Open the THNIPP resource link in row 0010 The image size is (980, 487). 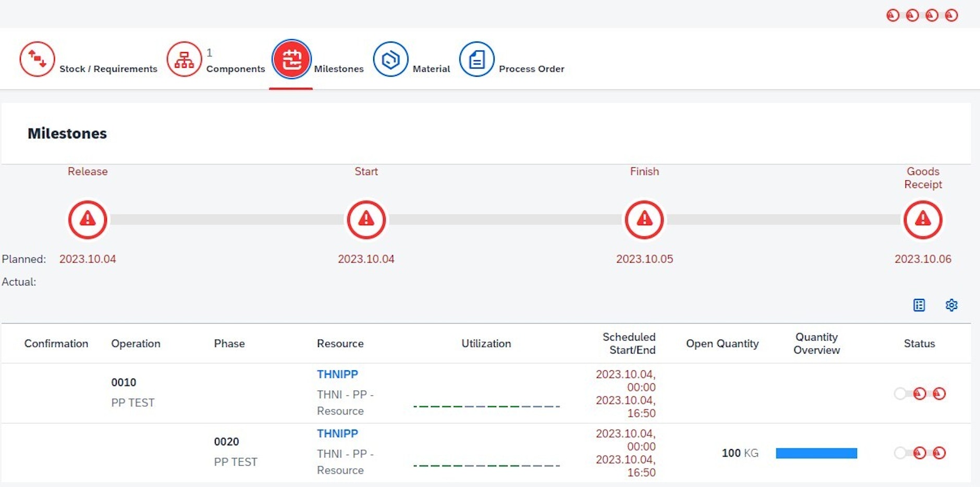pos(337,374)
